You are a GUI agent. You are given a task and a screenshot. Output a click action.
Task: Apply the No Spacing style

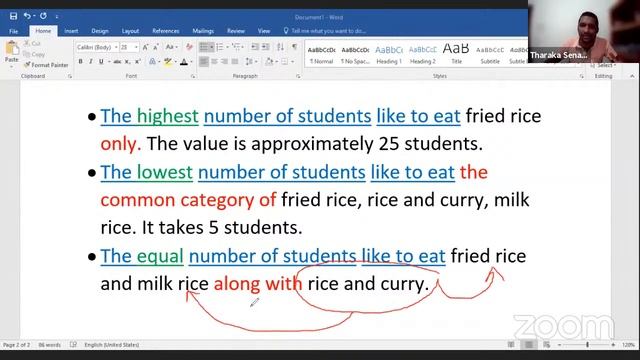click(x=355, y=55)
